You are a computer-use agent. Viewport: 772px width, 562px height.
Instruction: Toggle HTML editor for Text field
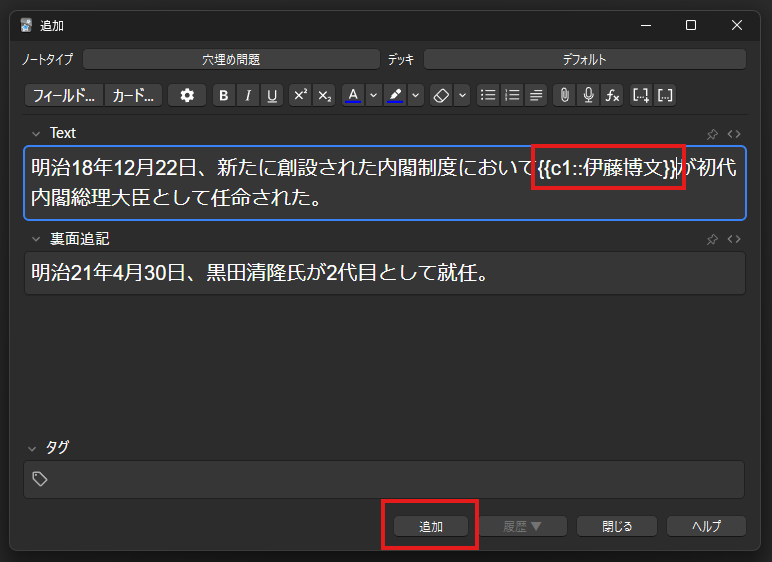tap(734, 134)
